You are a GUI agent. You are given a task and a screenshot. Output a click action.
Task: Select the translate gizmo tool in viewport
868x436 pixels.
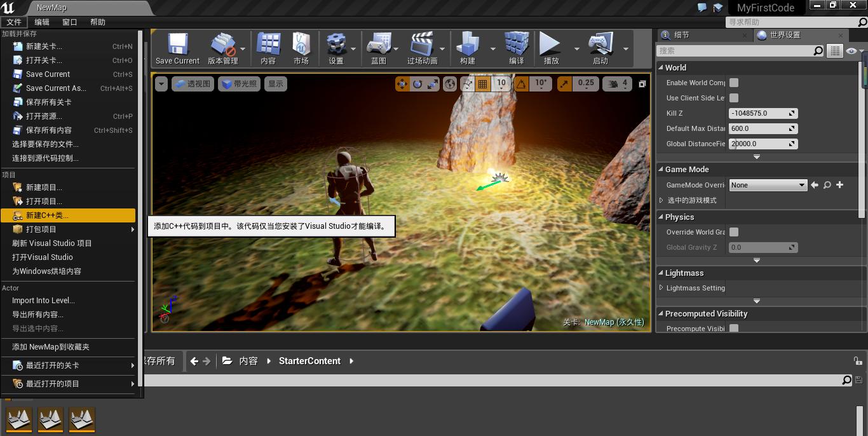402,83
